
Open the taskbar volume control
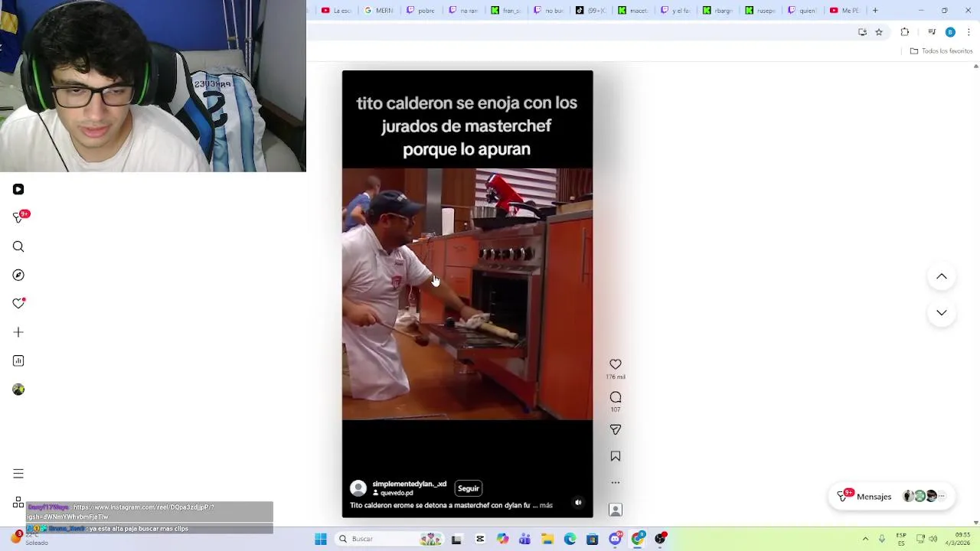point(933,539)
